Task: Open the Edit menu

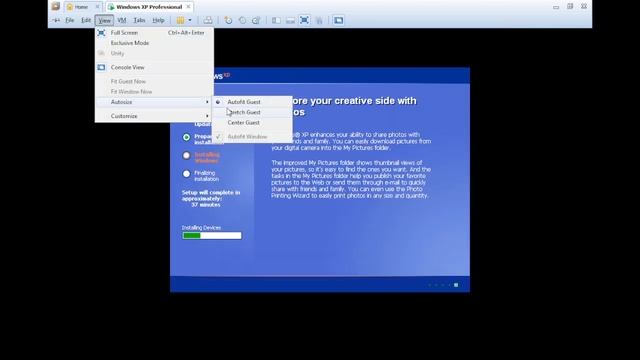Action: tap(86, 20)
